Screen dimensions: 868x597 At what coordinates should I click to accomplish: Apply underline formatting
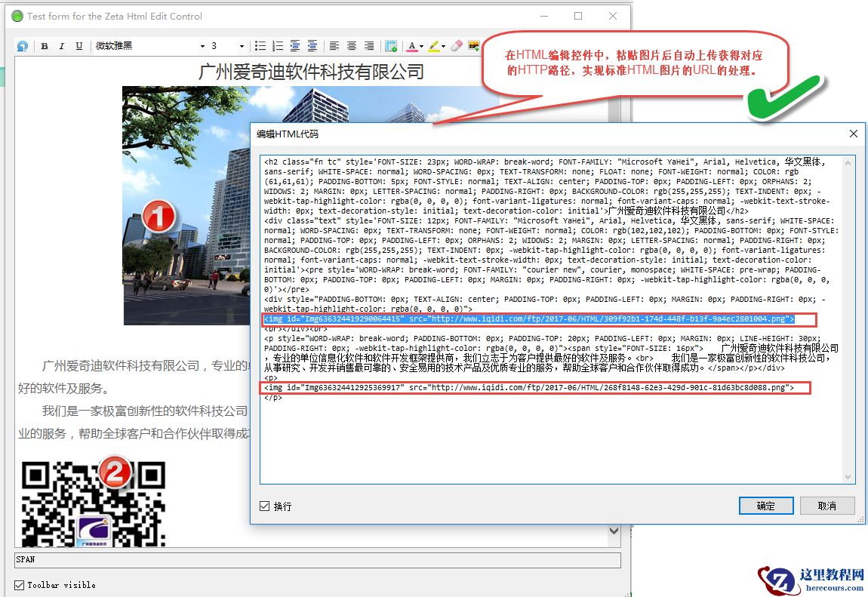coord(79,46)
